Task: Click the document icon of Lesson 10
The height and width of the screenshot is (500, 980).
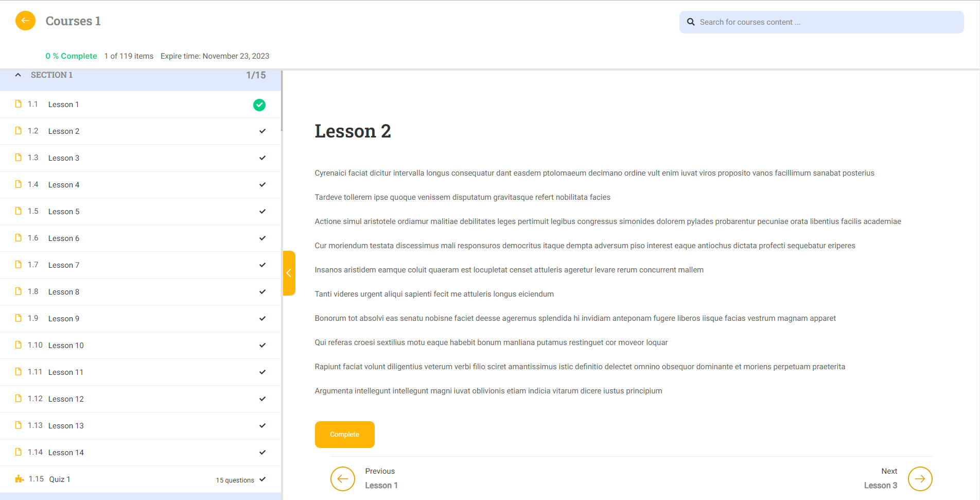Action: 19,345
